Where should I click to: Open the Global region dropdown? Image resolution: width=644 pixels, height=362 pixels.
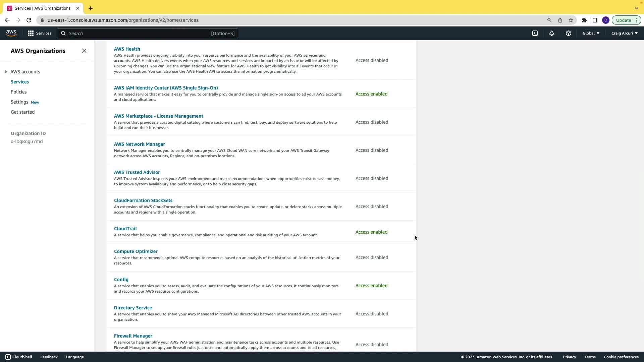pos(591,33)
